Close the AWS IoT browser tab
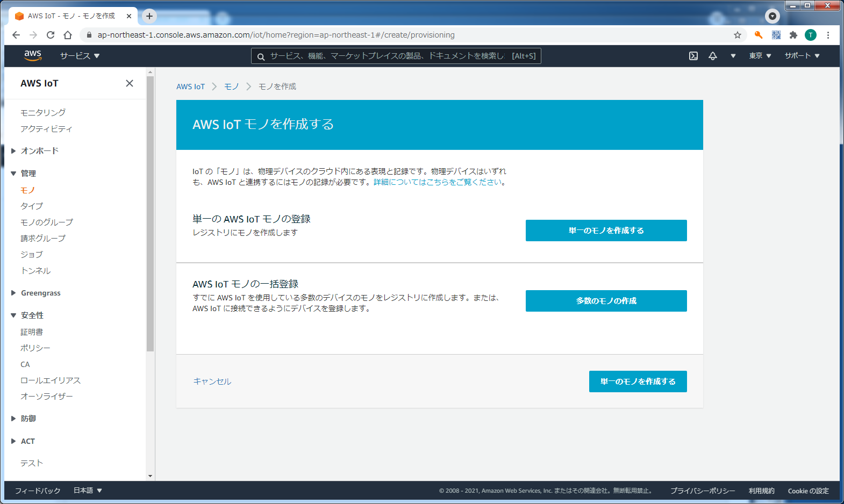Viewport: 844px width, 504px height. 129,16
